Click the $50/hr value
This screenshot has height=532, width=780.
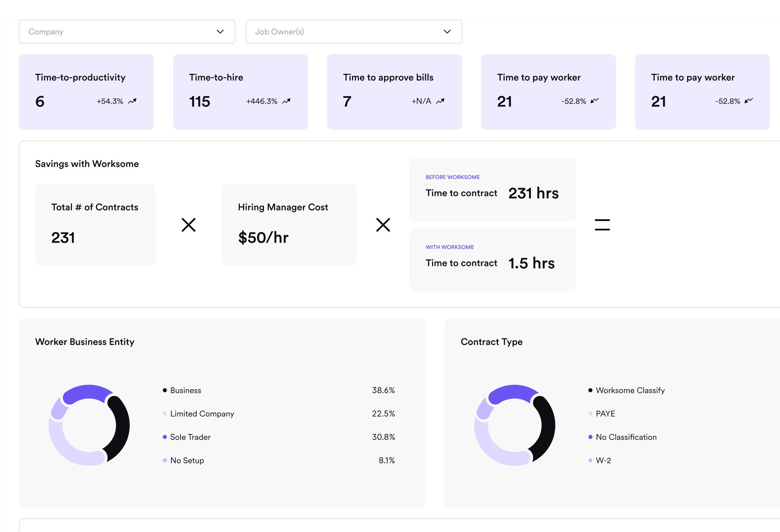[263, 237]
